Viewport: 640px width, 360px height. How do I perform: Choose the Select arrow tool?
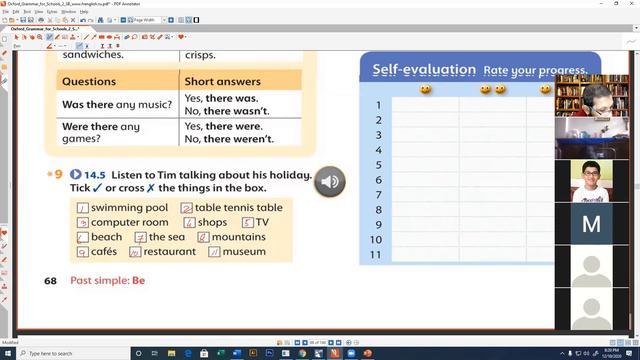(16, 37)
